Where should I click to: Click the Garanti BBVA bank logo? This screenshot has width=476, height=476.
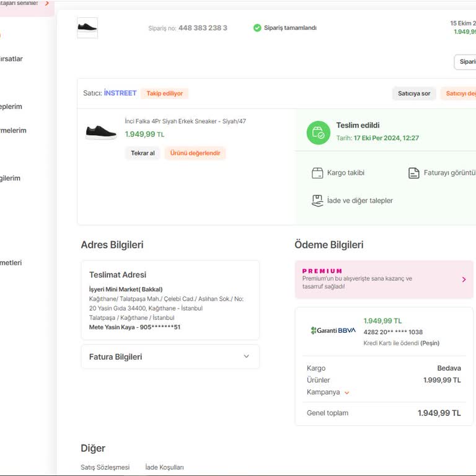(x=333, y=330)
